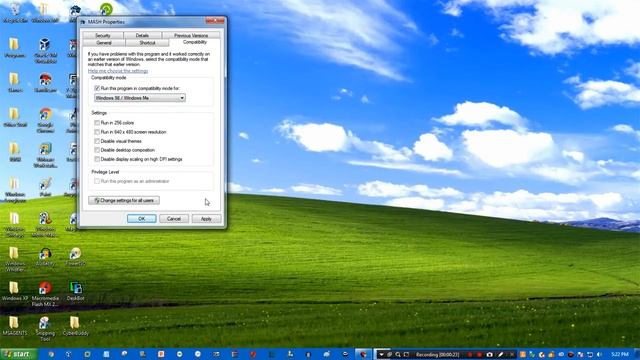Open the VMware Workstation desktop shortcut
This screenshot has height=360, width=640.
[x=45, y=155]
